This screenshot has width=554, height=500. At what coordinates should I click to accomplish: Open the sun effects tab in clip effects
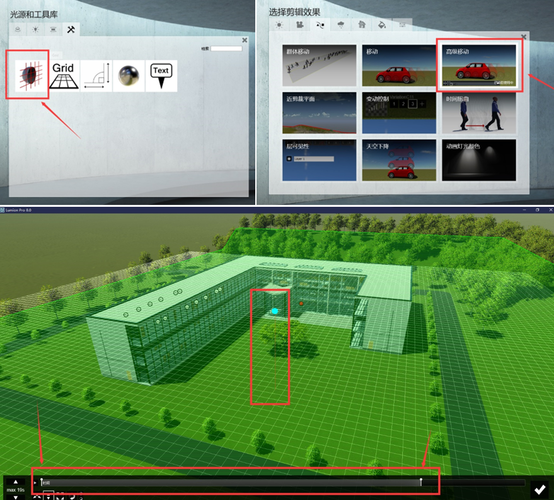pos(279,25)
